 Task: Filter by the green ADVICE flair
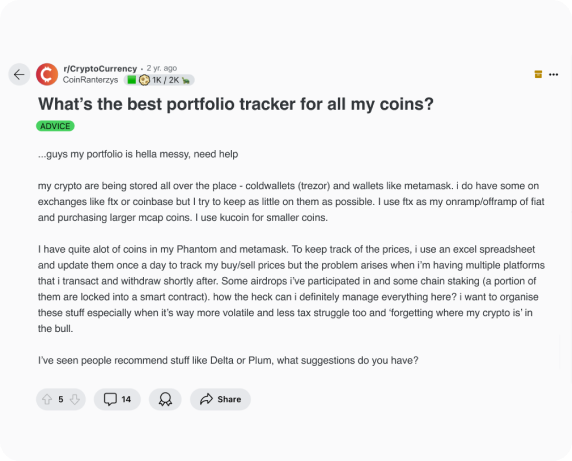tap(55, 126)
